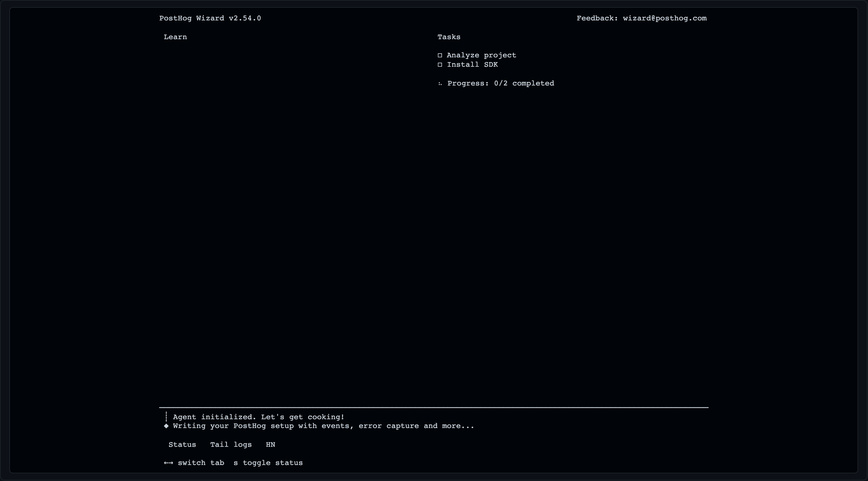Click the diamond icon before Writing your PostHog setup
Viewport: 868px width, 481px height.
(x=166, y=426)
